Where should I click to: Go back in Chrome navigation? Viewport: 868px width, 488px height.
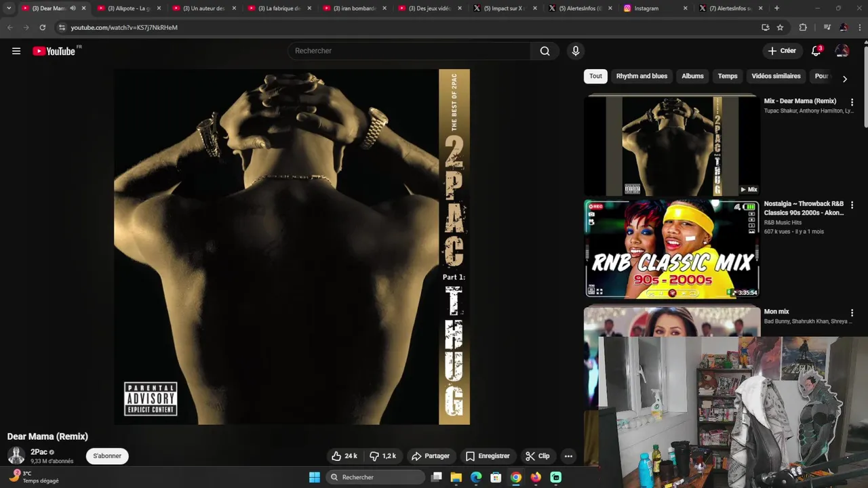point(9,27)
